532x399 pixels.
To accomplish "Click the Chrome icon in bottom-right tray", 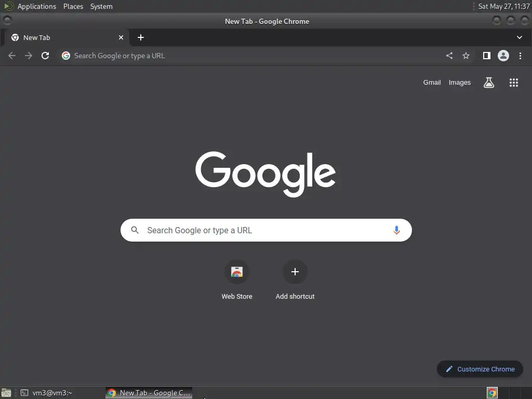I will click(x=492, y=393).
